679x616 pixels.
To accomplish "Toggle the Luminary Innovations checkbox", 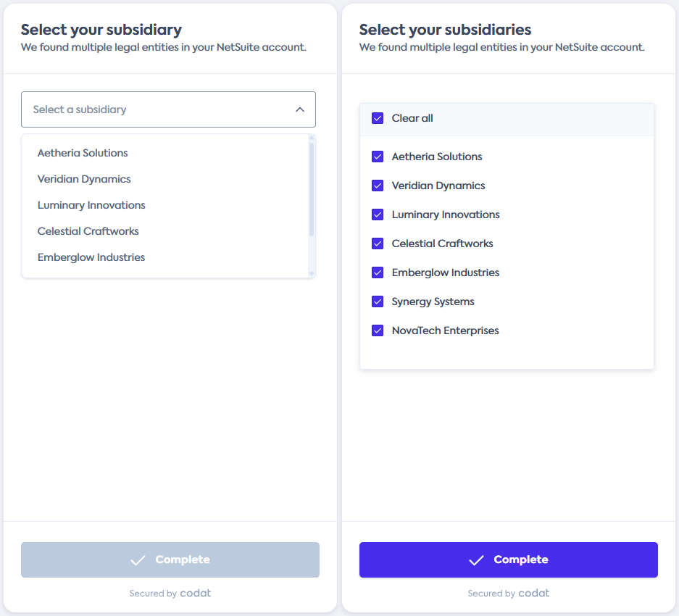I will pos(378,215).
